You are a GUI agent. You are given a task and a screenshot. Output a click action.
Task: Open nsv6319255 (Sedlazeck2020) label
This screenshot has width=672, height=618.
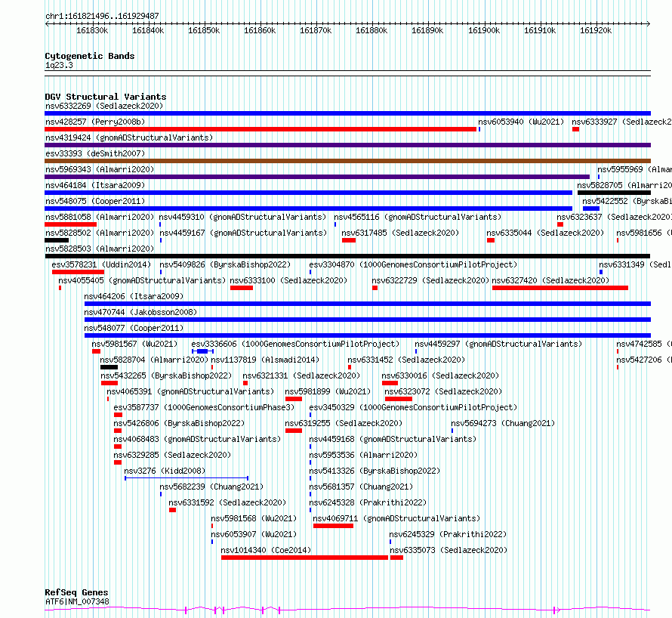click(344, 423)
